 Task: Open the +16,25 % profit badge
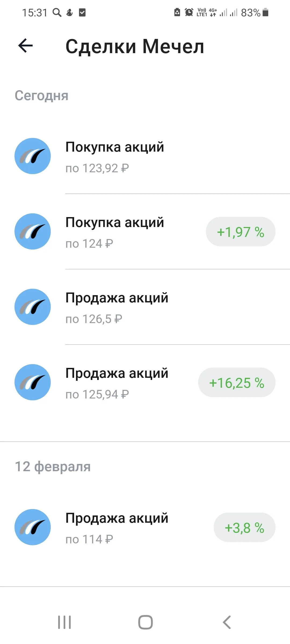tap(237, 382)
